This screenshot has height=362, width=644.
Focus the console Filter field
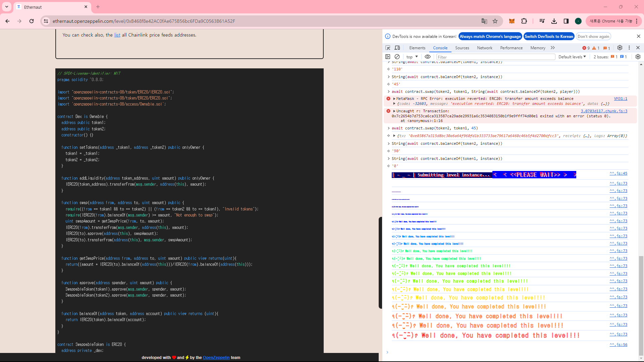[x=496, y=57]
